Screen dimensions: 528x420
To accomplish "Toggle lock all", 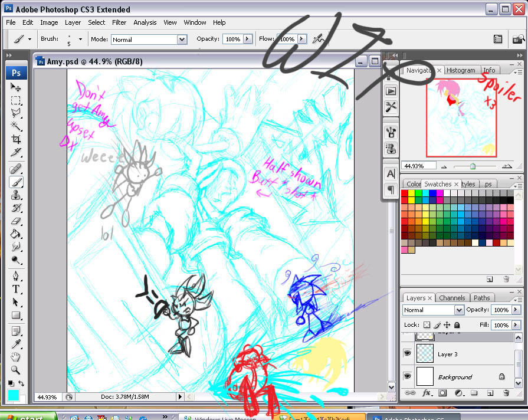I will coord(457,324).
